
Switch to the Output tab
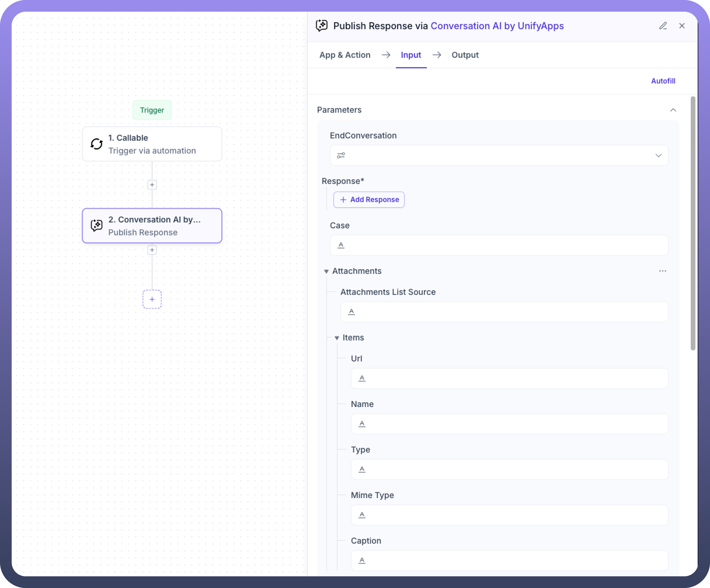coord(465,55)
